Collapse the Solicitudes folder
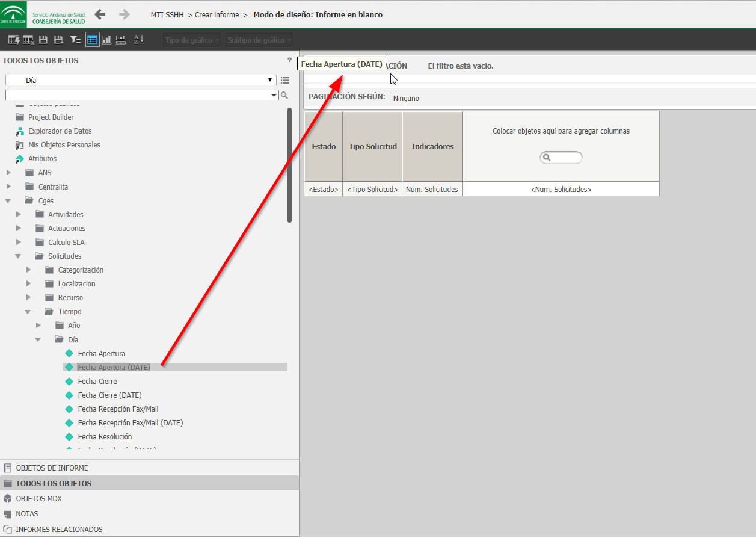The image size is (756, 538). coord(19,256)
